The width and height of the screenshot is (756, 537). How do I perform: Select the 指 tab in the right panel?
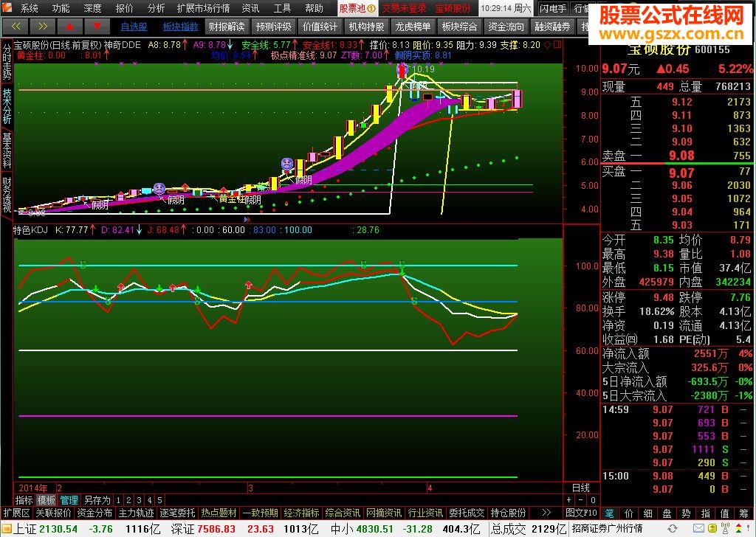[705, 513]
